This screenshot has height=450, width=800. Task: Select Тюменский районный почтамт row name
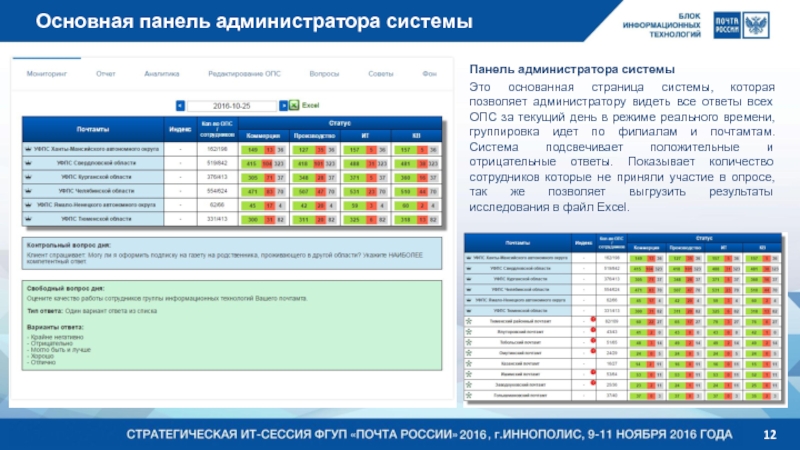520,321
